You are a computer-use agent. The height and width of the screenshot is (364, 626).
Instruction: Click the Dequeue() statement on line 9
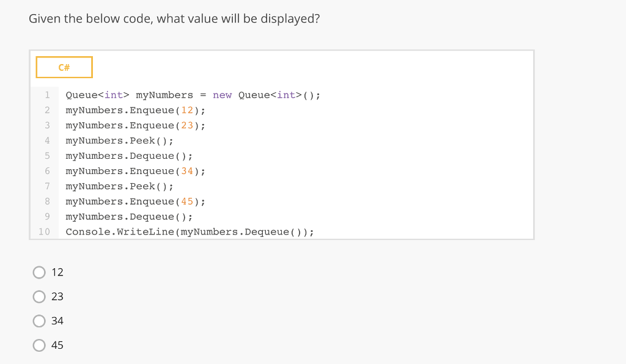point(129,217)
